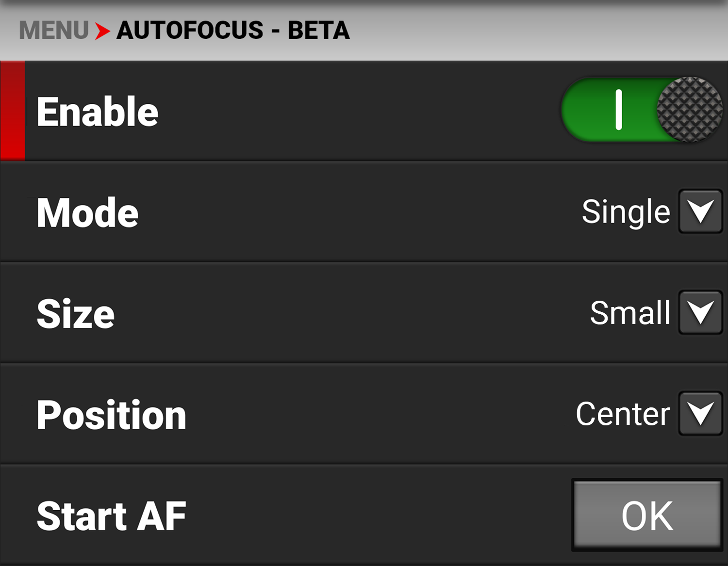Click the red breadcrumb arrow icon

coord(102,31)
